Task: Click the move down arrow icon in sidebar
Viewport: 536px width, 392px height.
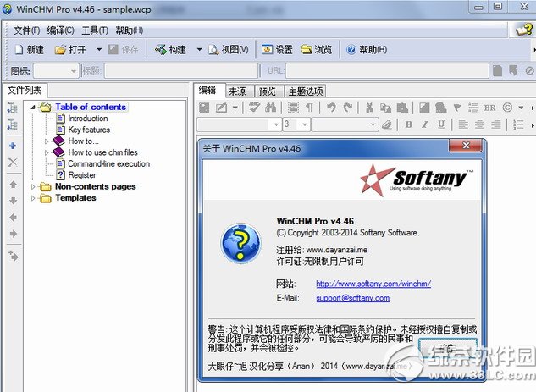Action: pyautogui.click(x=13, y=201)
